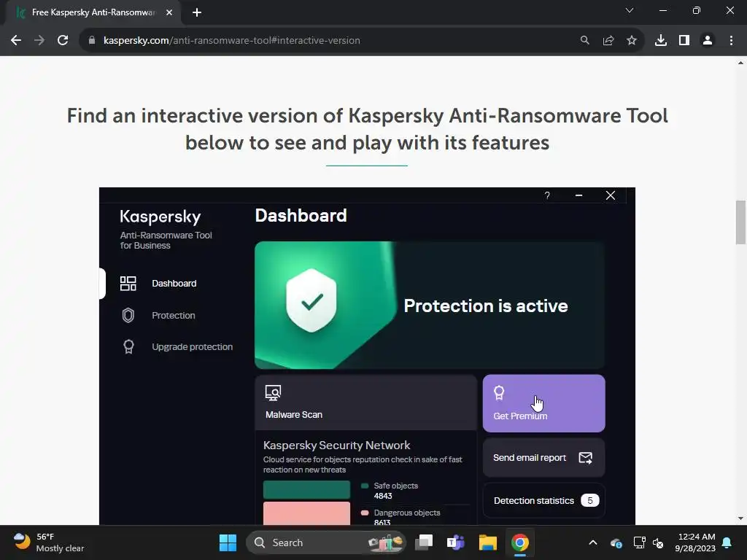Image resolution: width=747 pixels, height=560 pixels.
Task: Click the white checkmark shield graphic
Action: tap(311, 300)
